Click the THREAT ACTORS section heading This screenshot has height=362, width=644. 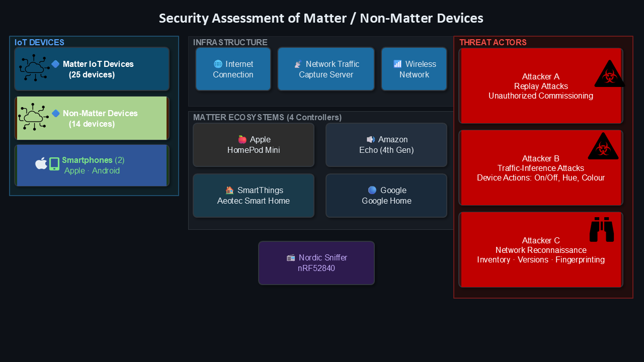point(493,43)
